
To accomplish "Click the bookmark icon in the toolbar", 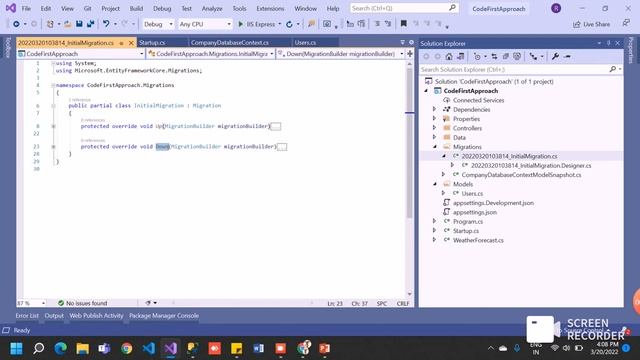I will click(404, 24).
